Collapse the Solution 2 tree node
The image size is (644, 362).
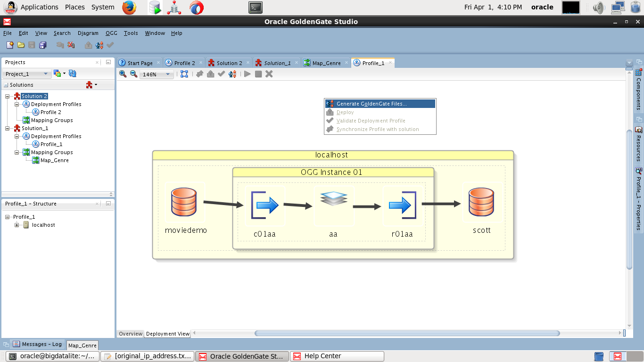(8, 96)
